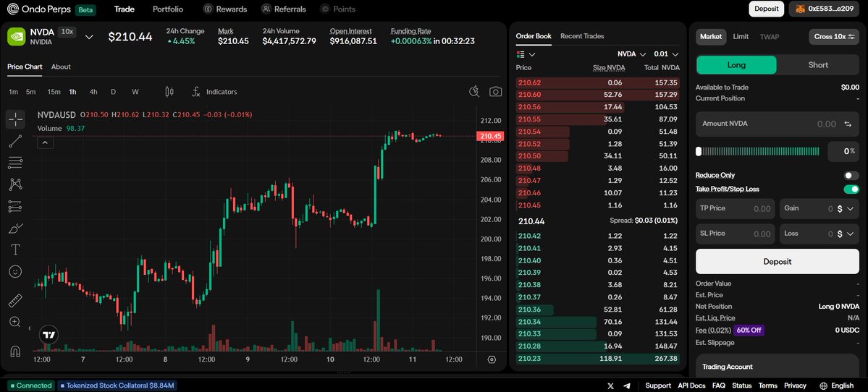The height and width of the screenshot is (392, 868).
Task: Switch chart interval to W
Action: 135,92
